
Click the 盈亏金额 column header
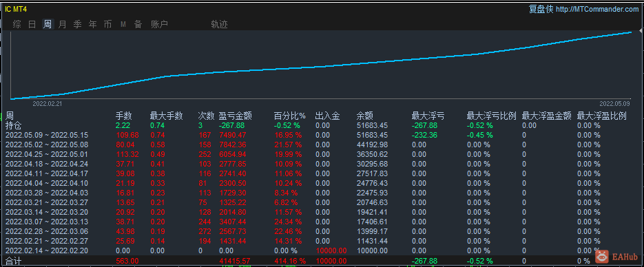click(235, 116)
